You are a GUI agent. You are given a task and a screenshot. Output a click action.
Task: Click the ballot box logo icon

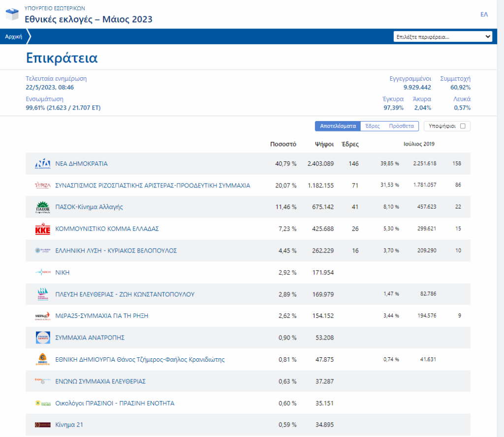[x=12, y=14]
